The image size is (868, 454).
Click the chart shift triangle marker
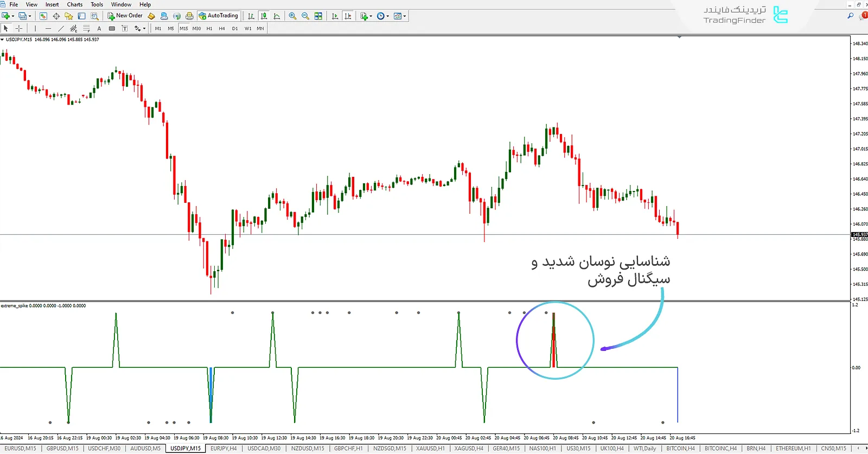tap(679, 37)
